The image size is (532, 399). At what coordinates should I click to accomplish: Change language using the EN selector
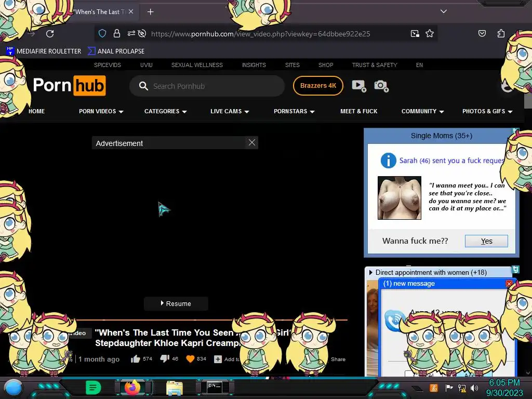(419, 65)
